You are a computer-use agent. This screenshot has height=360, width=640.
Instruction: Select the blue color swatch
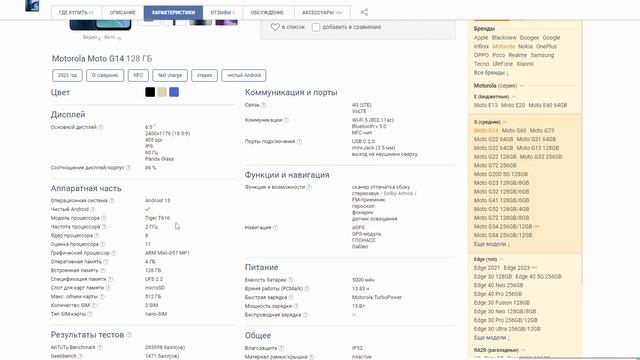174,92
